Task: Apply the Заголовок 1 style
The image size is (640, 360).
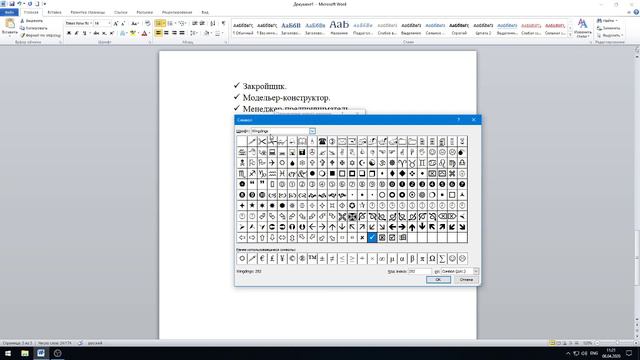Action: click(x=291, y=28)
